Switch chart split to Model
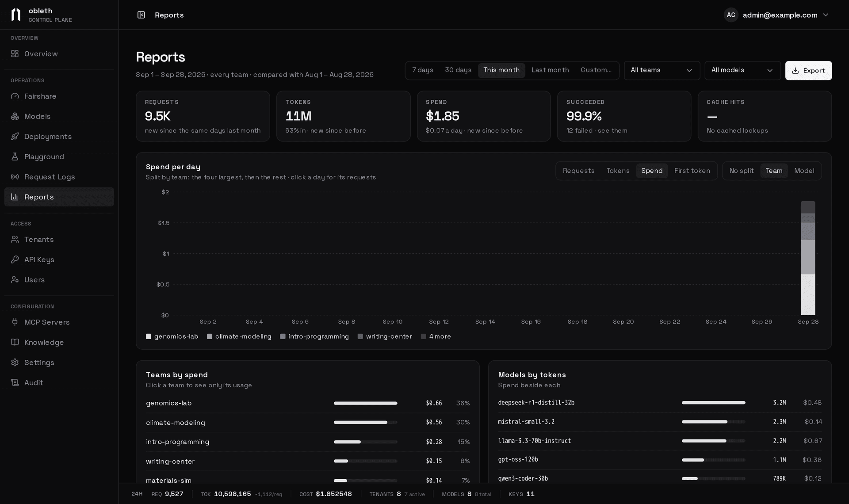This screenshot has height=504, width=849. (x=804, y=171)
